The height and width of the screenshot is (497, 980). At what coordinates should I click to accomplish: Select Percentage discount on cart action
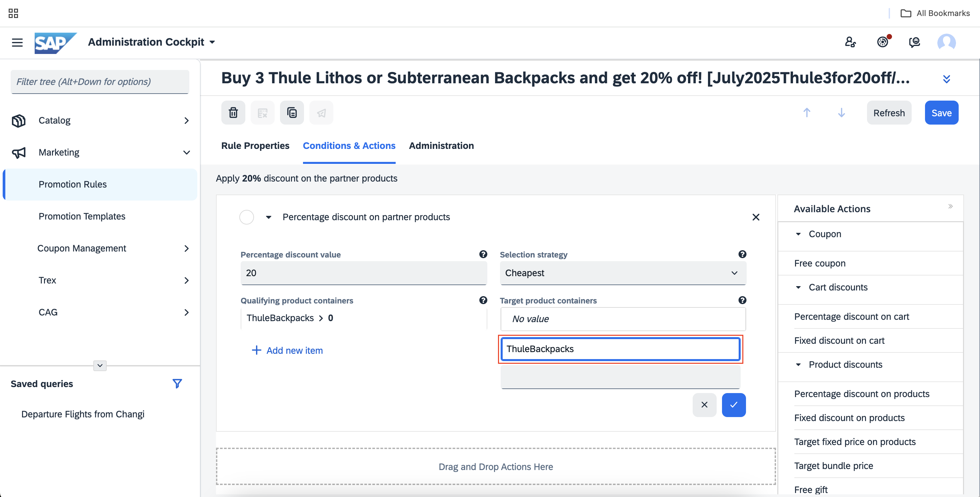(851, 316)
